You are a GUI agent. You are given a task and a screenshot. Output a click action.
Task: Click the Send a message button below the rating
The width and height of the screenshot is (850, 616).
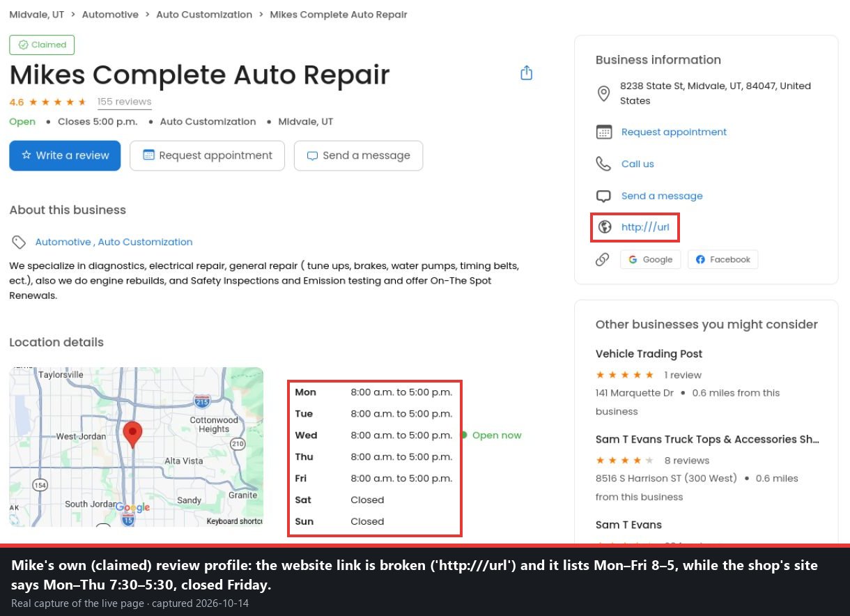point(359,155)
